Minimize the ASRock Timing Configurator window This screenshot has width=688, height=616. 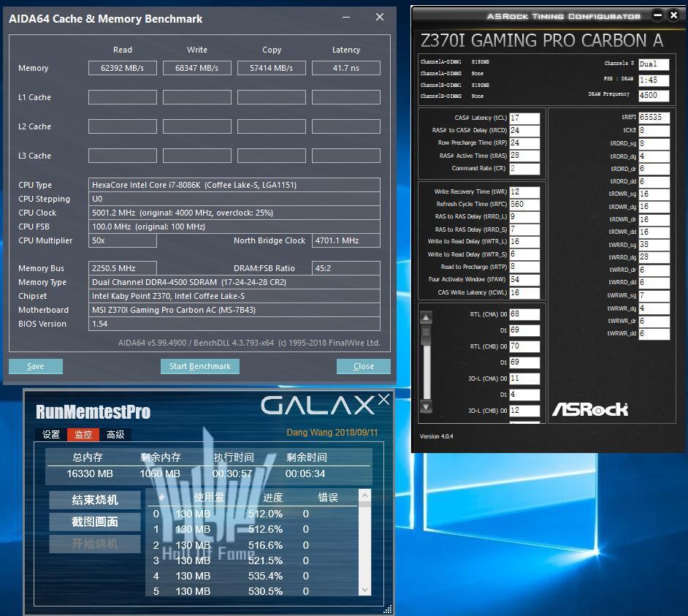click(x=658, y=15)
